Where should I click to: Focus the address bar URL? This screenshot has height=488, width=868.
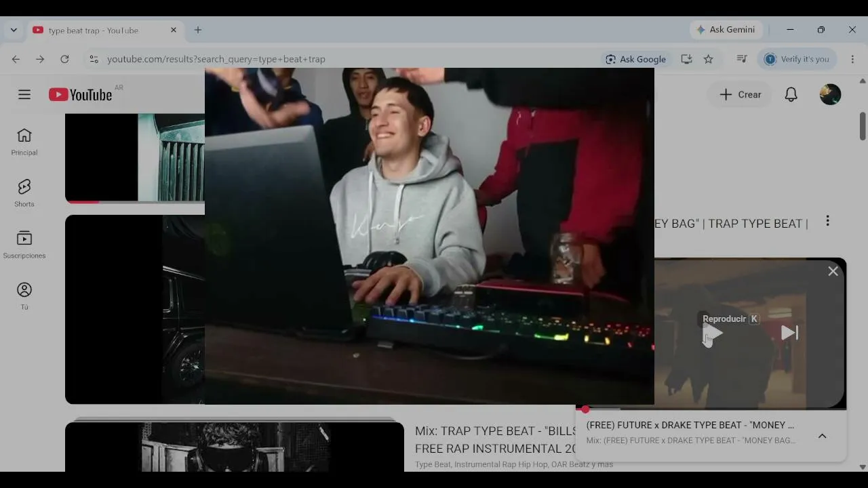click(216, 59)
